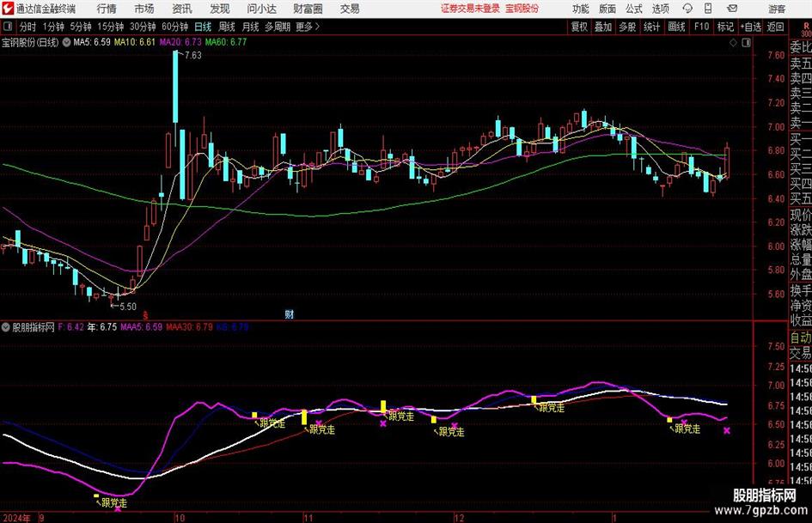Open the 选项 menu

pos(660,9)
